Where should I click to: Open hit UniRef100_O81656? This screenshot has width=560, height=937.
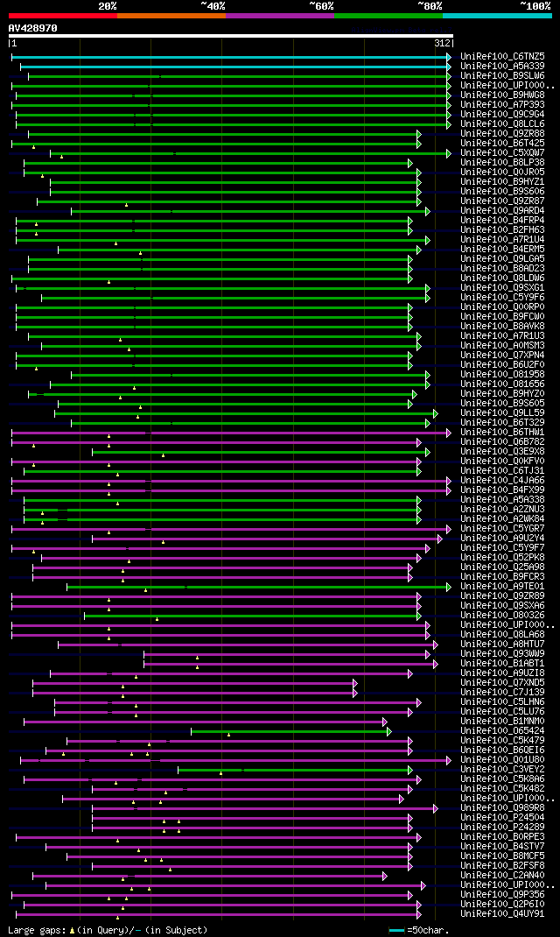[502, 384]
